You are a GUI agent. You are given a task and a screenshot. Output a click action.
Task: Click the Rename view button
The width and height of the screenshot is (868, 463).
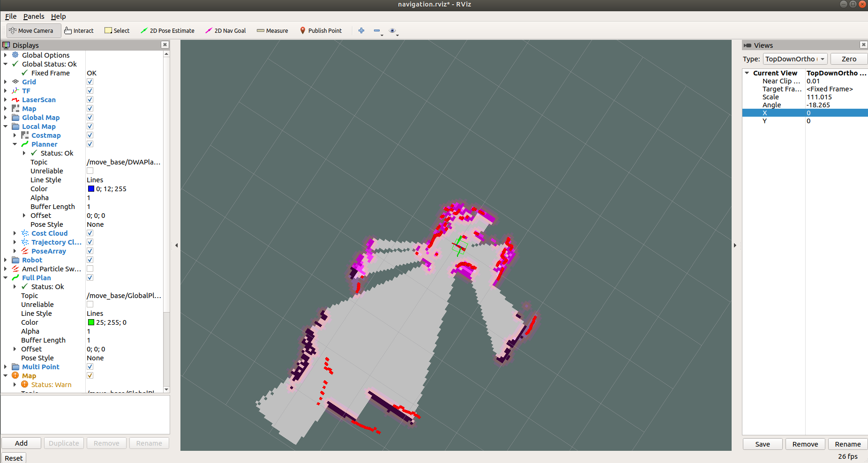(848, 444)
